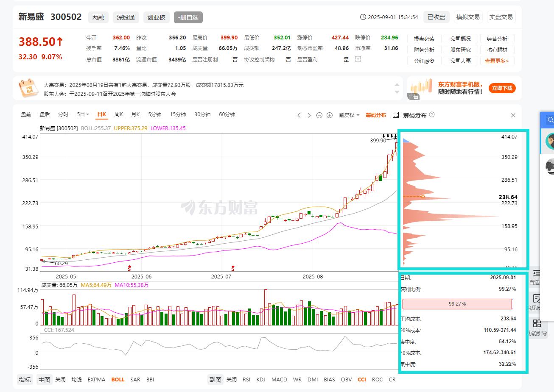
Task: Click the 深股通 tag
Action: click(126, 17)
